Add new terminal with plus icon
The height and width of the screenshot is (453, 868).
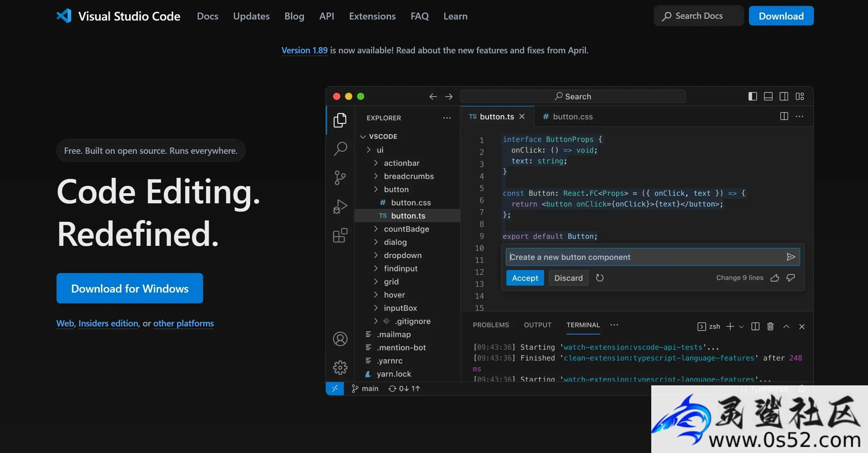(730, 326)
